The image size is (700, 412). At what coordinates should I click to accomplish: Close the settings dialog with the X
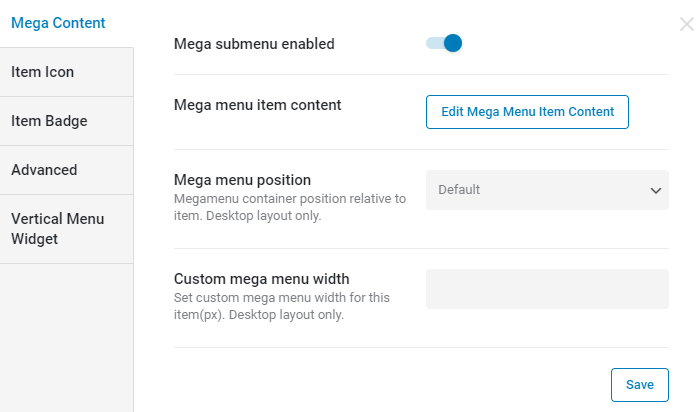pyautogui.click(x=687, y=24)
